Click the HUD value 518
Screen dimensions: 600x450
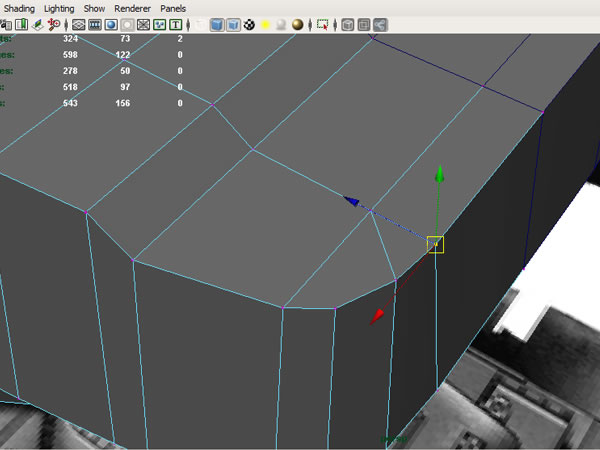(x=70, y=87)
